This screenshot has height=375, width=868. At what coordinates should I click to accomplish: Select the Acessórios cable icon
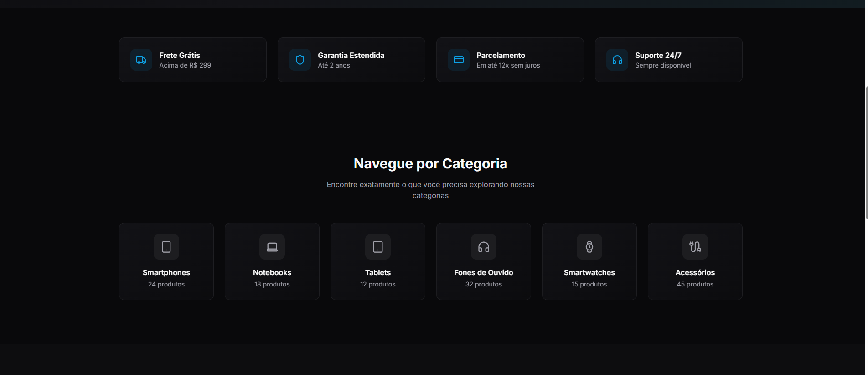[x=695, y=247]
